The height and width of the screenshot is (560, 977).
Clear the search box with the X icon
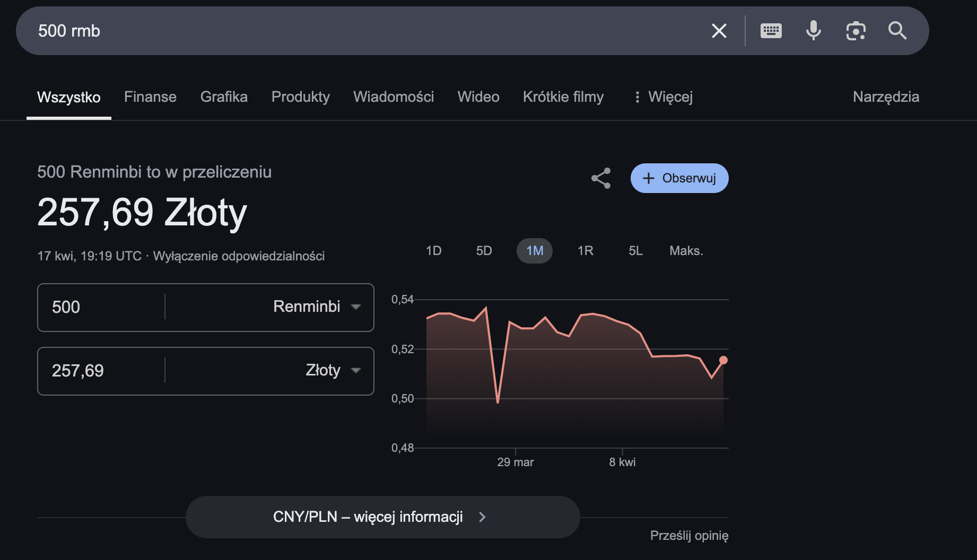coord(719,31)
